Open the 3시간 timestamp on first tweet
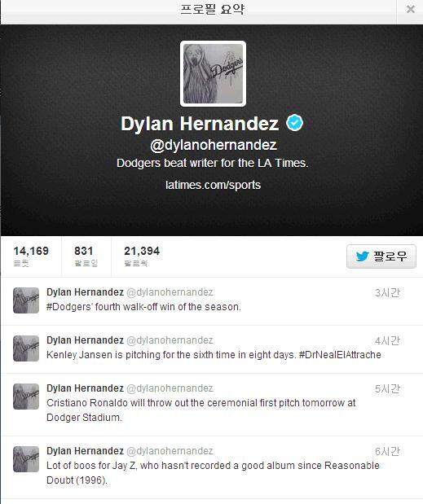 click(387, 293)
